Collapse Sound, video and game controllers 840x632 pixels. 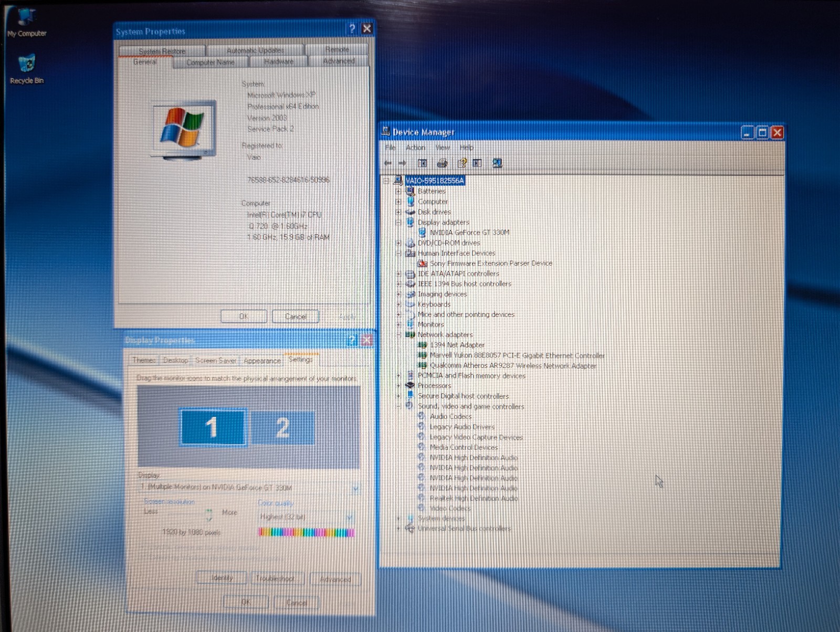398,406
